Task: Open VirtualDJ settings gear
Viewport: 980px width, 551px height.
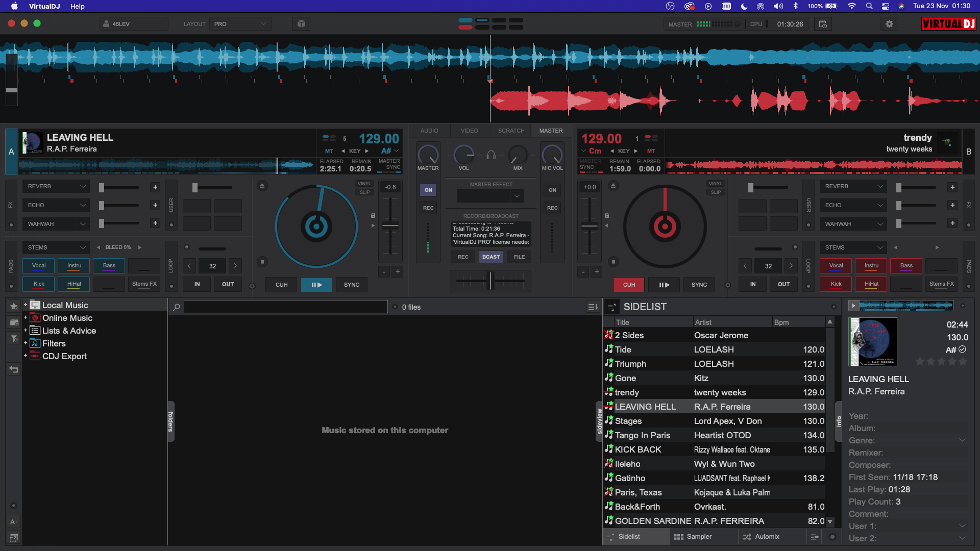Action: 889,24
